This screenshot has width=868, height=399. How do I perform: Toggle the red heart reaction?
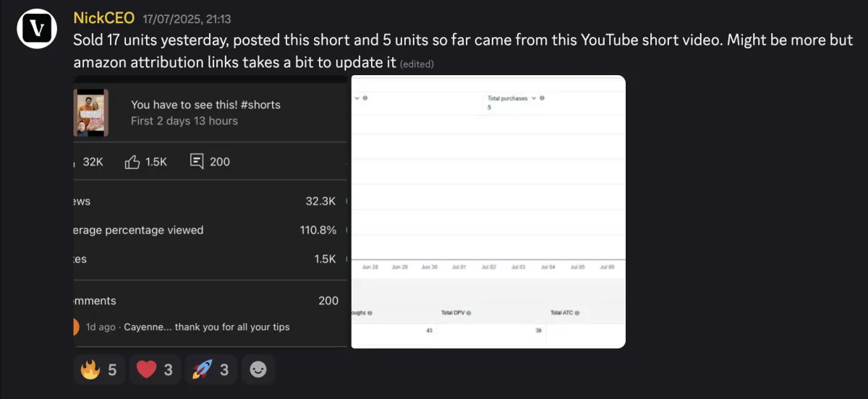click(155, 369)
